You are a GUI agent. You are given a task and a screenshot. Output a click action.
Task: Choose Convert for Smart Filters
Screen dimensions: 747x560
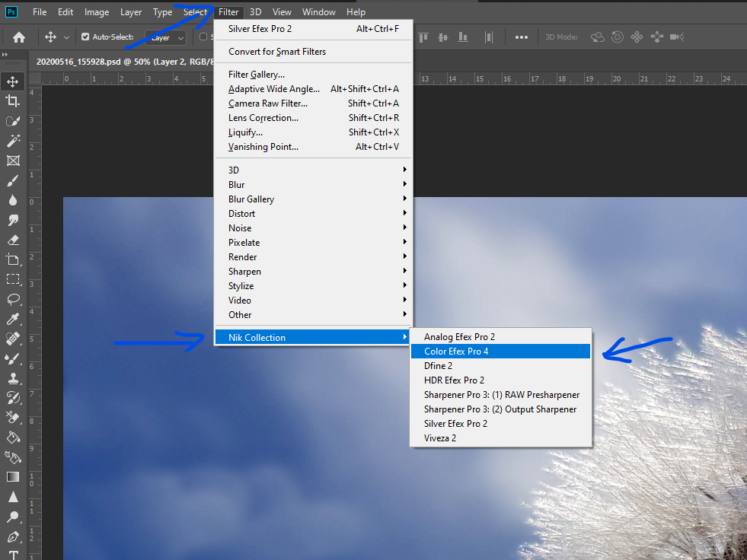pos(313,52)
